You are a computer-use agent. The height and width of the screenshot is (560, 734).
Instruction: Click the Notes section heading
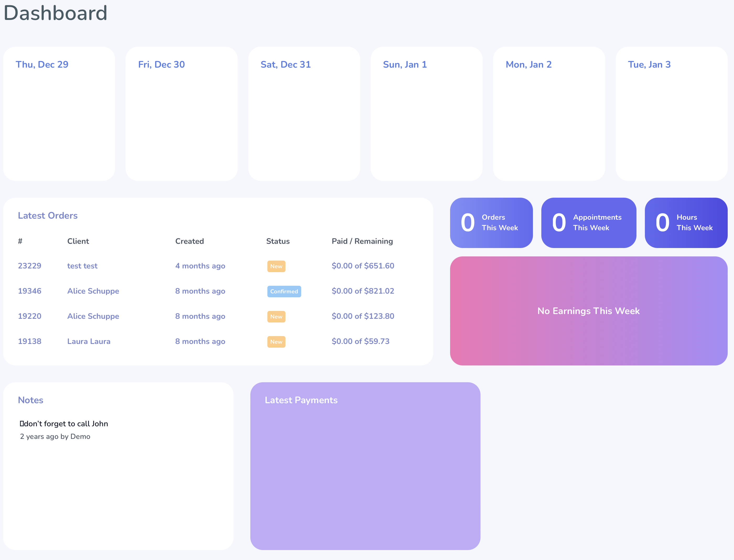pyautogui.click(x=30, y=400)
